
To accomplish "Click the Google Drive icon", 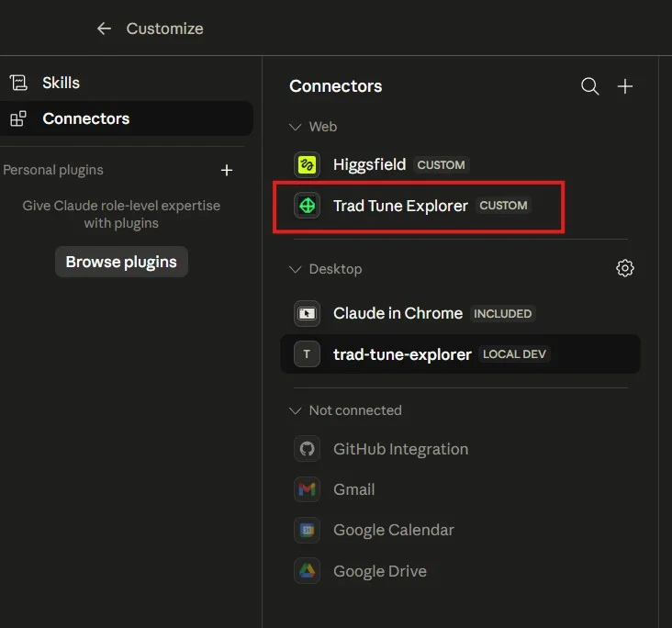I will coord(307,570).
